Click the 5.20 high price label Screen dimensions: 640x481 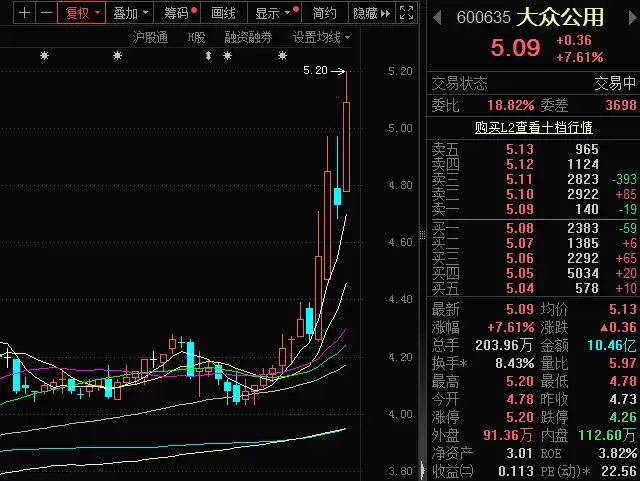click(314, 71)
